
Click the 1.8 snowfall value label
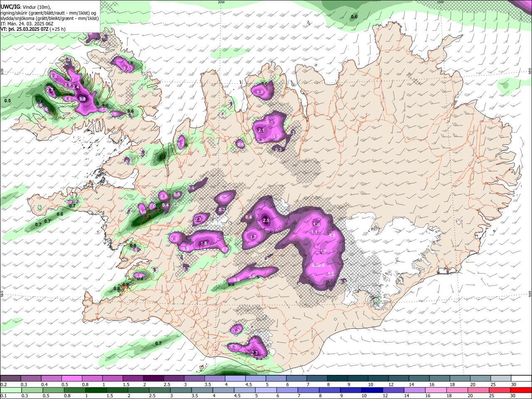(x=204, y=244)
